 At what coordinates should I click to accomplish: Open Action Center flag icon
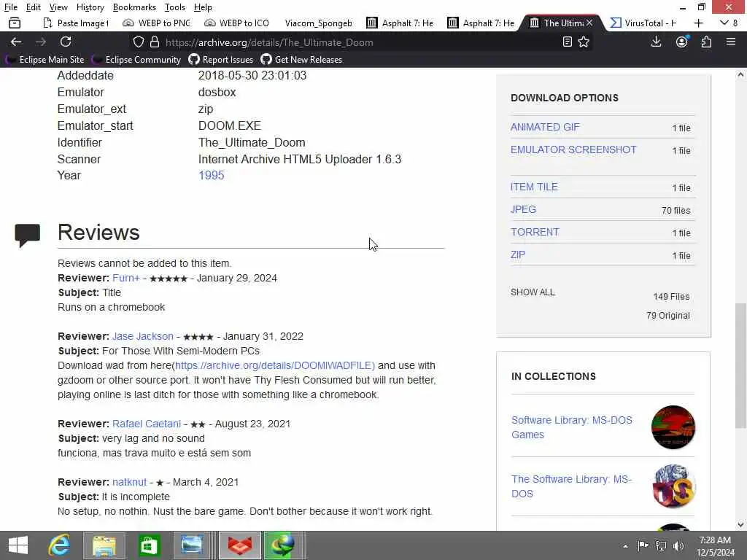(643, 545)
